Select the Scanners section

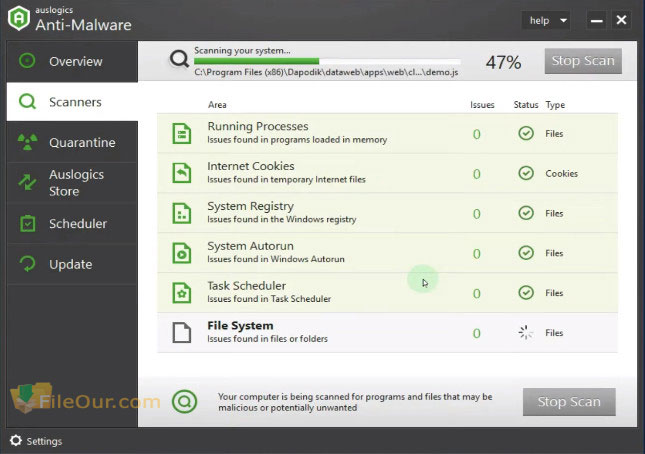click(72, 102)
